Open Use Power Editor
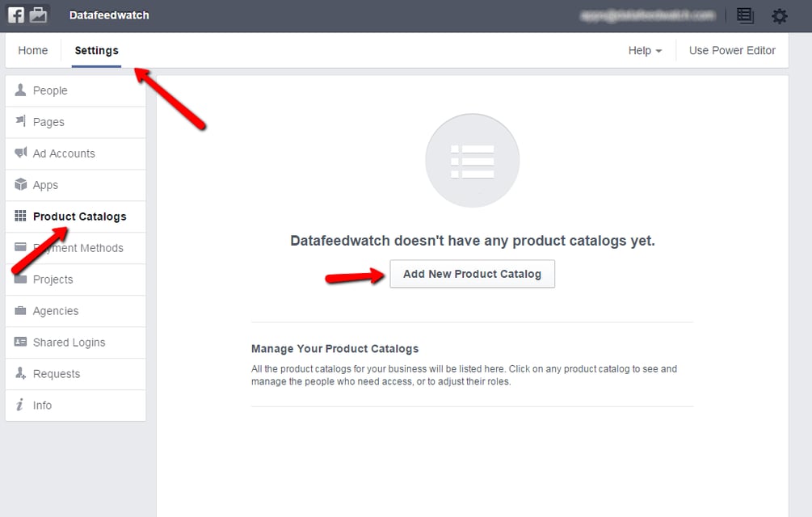Image resolution: width=812 pixels, height=517 pixels. [731, 50]
